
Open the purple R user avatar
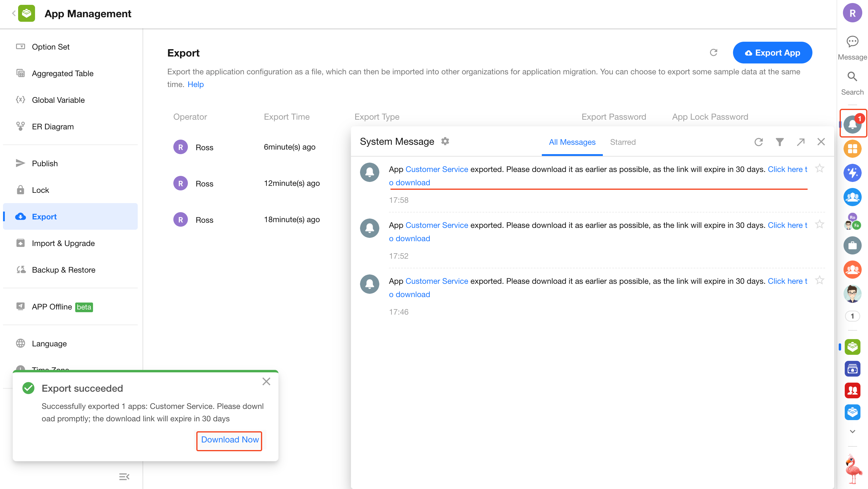[852, 13]
